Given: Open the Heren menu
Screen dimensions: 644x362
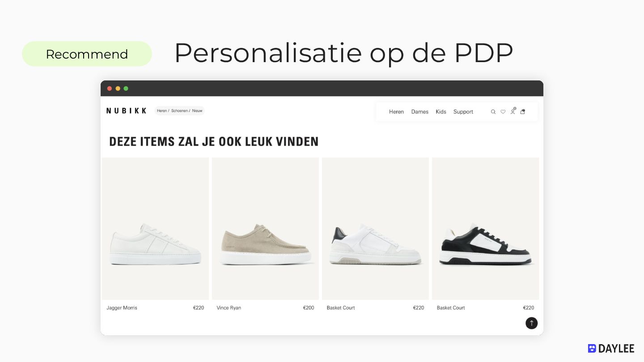Looking at the screenshot, I should click(396, 112).
